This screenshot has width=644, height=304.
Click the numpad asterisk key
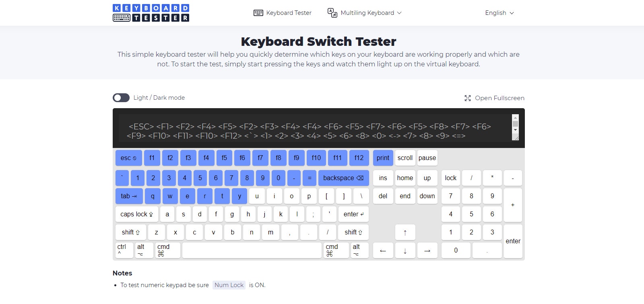coord(492,178)
